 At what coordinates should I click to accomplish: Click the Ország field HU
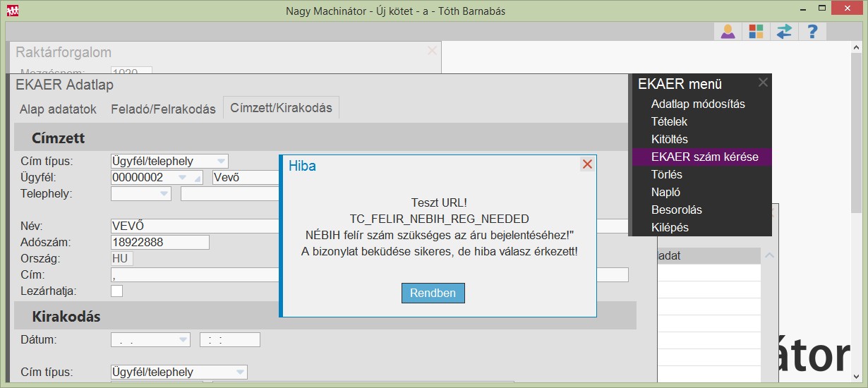pos(121,258)
